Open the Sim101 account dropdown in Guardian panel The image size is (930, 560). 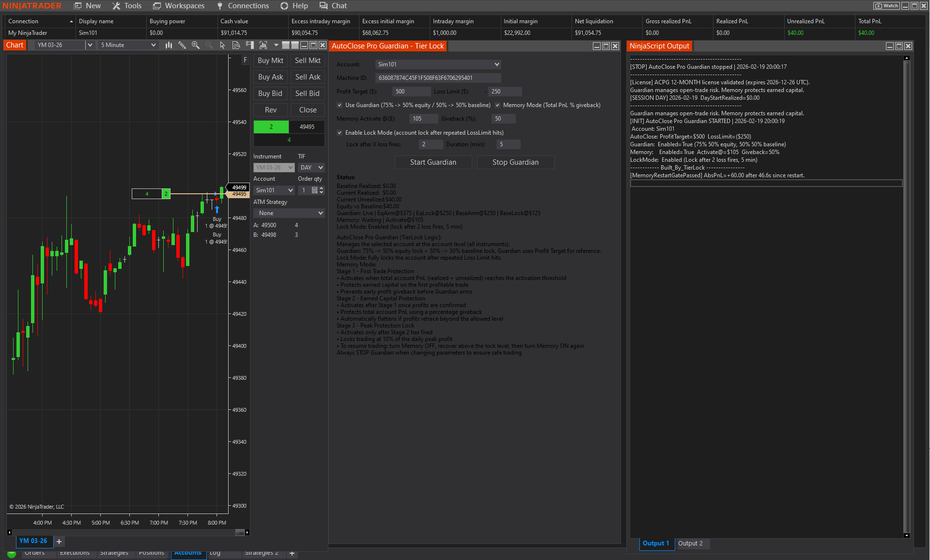tap(437, 64)
